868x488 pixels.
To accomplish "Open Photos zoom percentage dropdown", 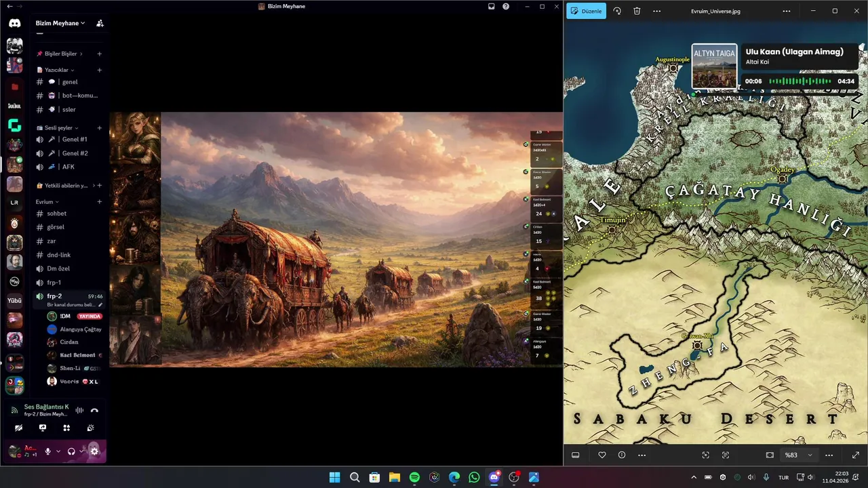I will [799, 455].
